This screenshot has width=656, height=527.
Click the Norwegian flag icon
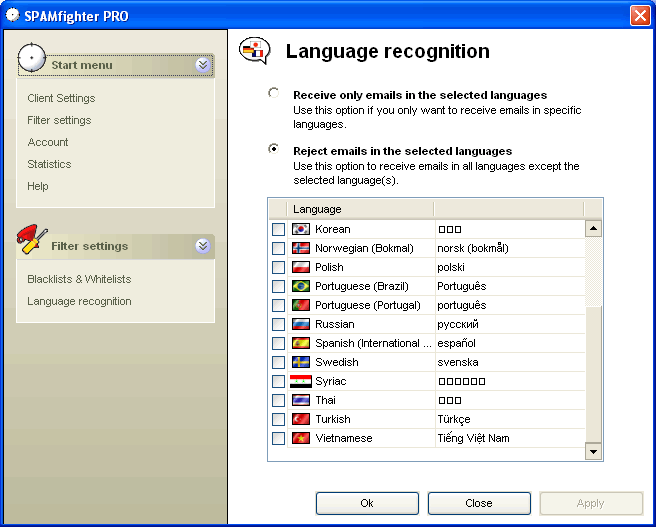click(301, 248)
